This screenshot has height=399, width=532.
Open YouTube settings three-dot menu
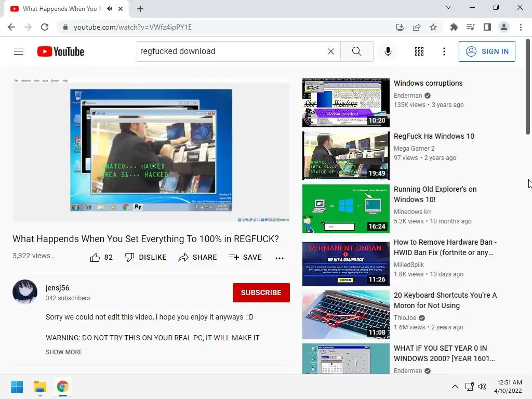(444, 51)
